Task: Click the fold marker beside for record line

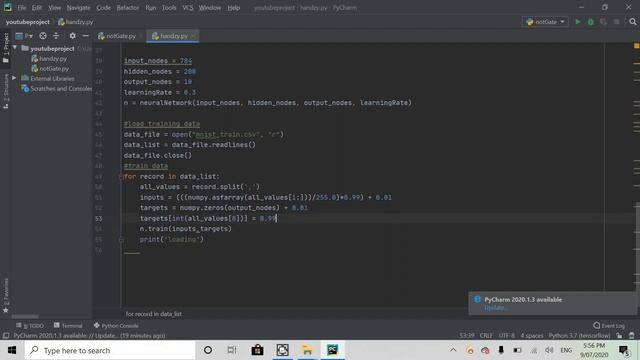Action: (x=121, y=177)
